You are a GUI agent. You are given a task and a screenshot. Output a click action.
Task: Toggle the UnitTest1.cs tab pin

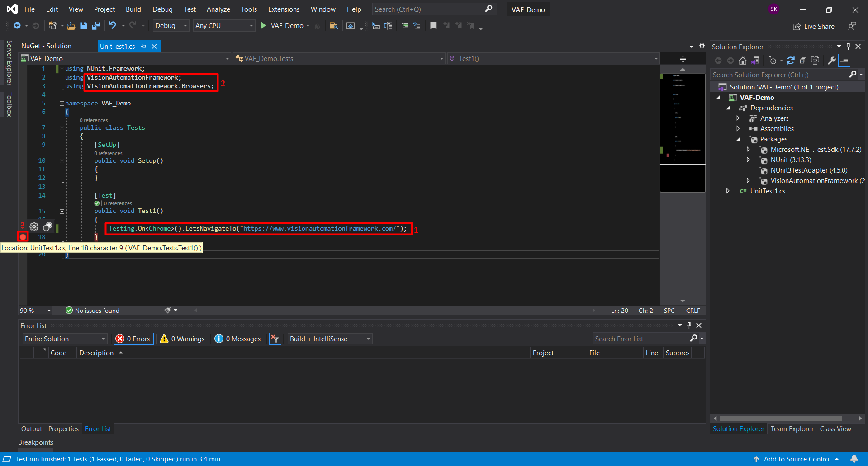143,46
